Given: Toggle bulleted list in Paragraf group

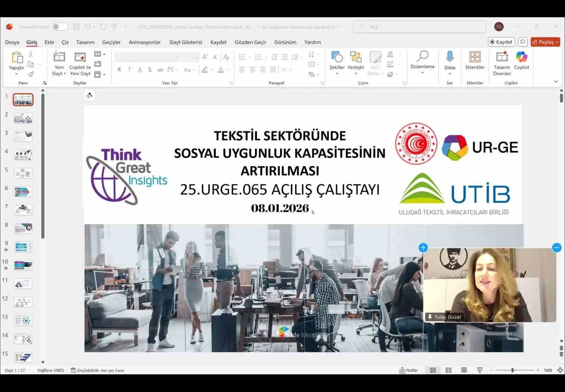Looking at the screenshot, I should (242, 56).
